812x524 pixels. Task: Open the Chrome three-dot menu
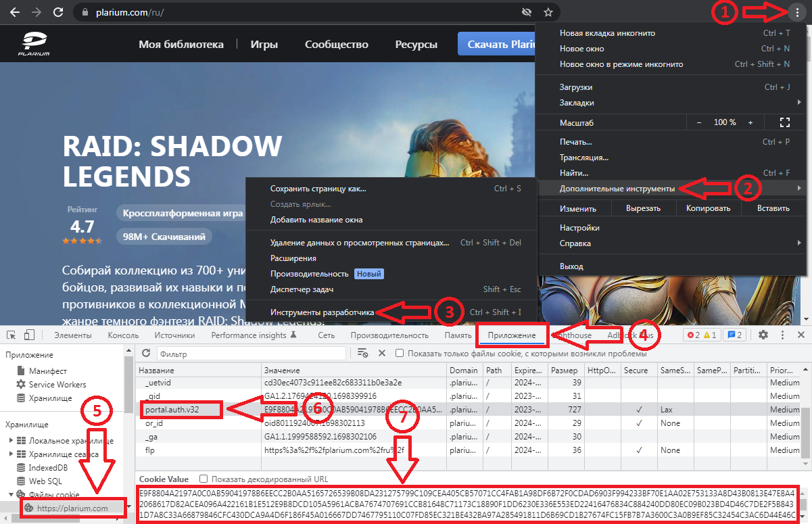798,12
